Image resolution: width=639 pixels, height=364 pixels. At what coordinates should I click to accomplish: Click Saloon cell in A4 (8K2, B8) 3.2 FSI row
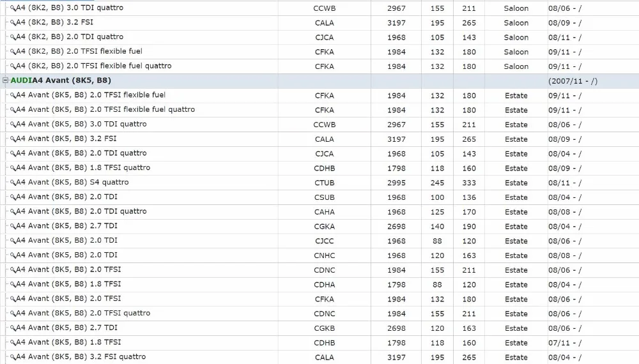click(516, 23)
